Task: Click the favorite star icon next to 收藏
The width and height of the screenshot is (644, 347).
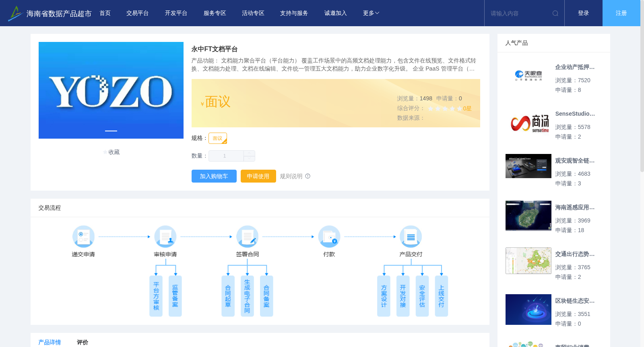Action: click(x=105, y=152)
